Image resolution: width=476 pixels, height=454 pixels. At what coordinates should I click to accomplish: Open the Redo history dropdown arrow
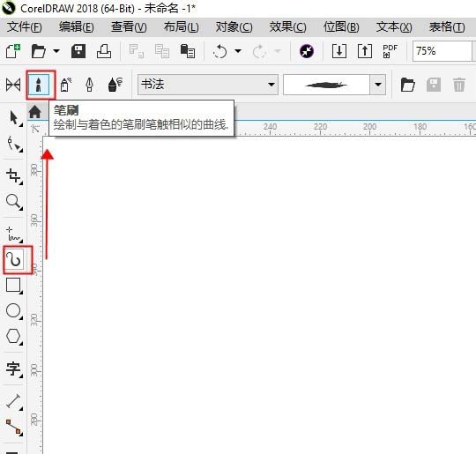(278, 51)
